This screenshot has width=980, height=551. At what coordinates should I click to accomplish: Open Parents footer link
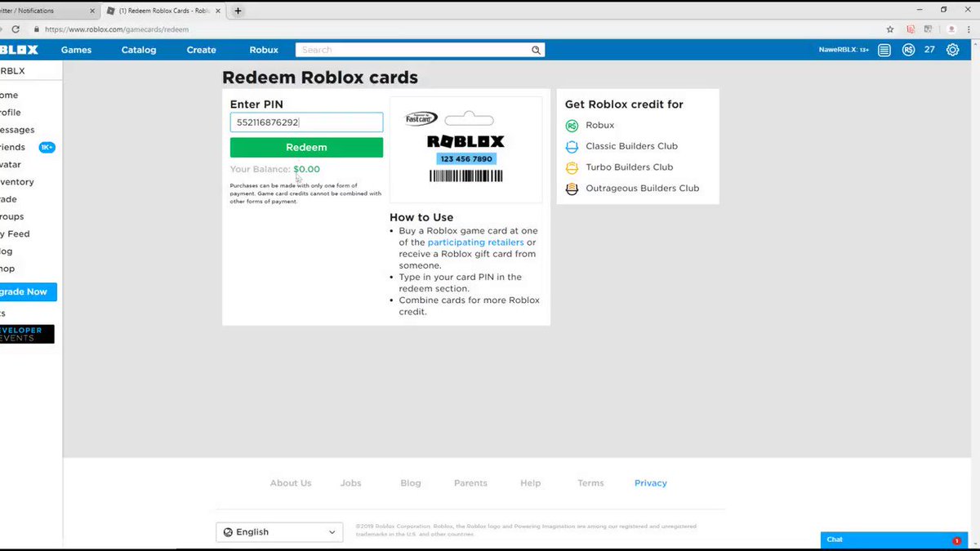[x=470, y=483]
